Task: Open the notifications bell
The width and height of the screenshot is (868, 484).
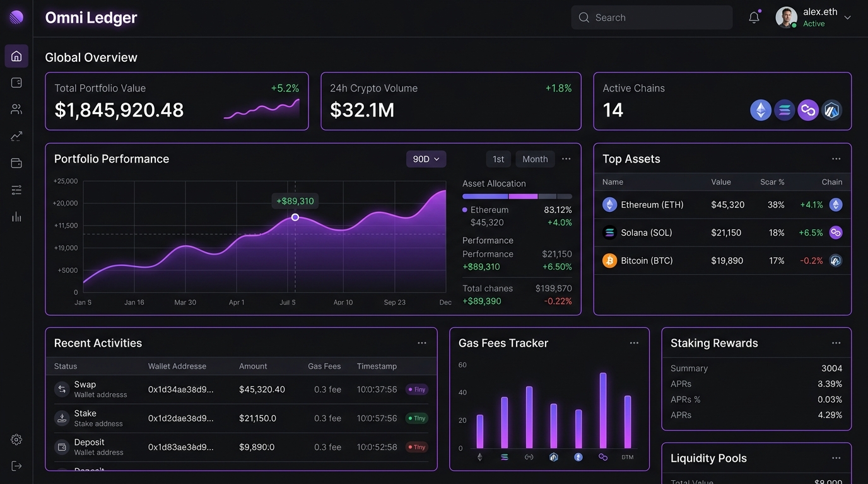Action: (754, 18)
